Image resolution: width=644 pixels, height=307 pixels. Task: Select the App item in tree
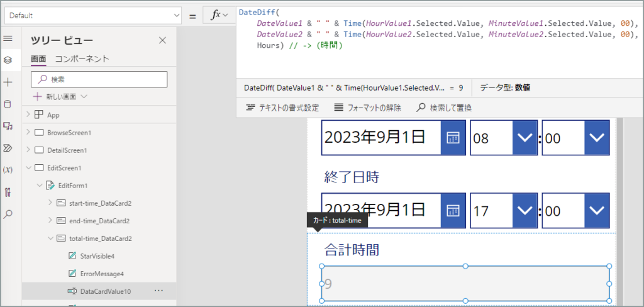click(53, 115)
